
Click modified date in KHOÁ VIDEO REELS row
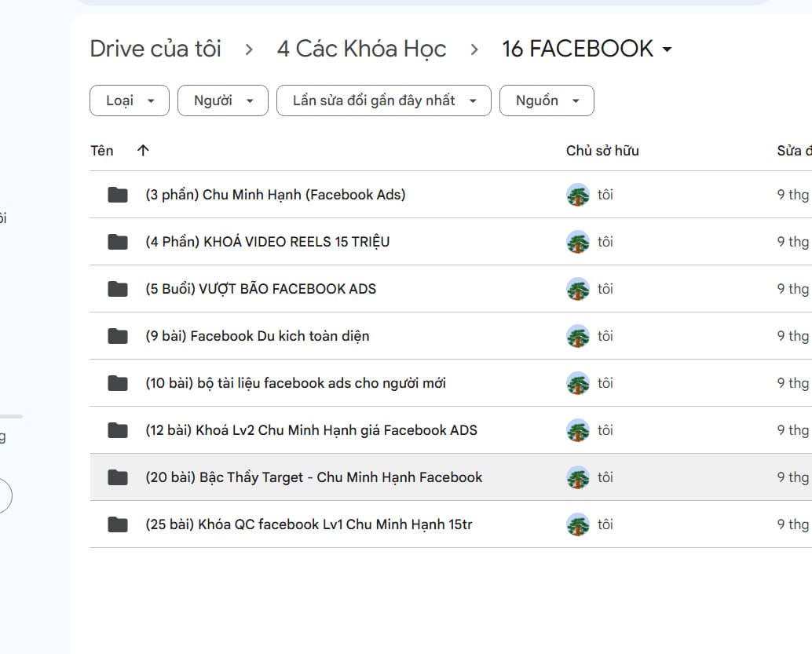coord(794,242)
